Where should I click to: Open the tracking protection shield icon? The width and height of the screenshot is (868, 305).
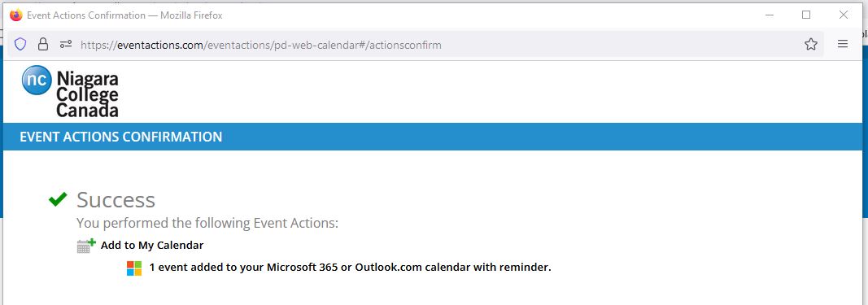click(20, 44)
